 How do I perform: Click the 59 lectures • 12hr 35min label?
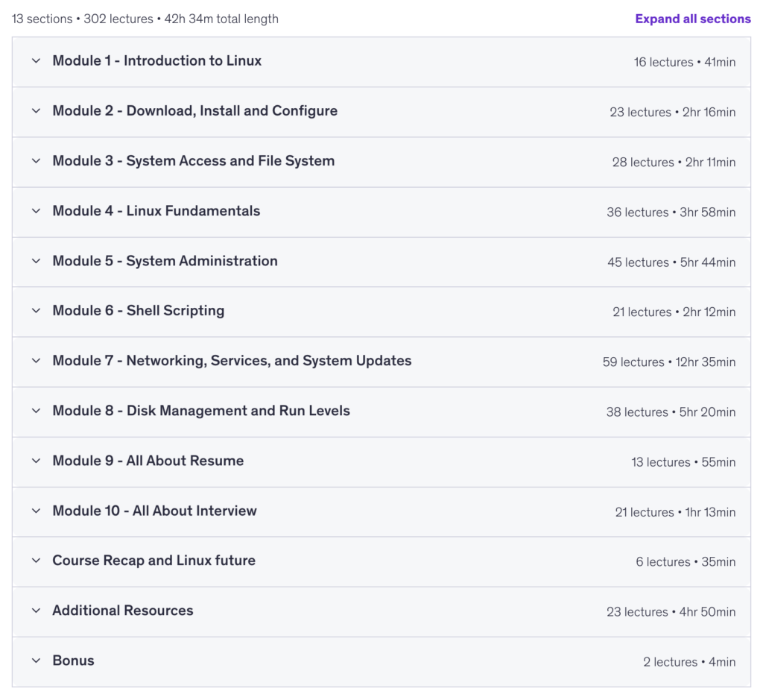[669, 362]
